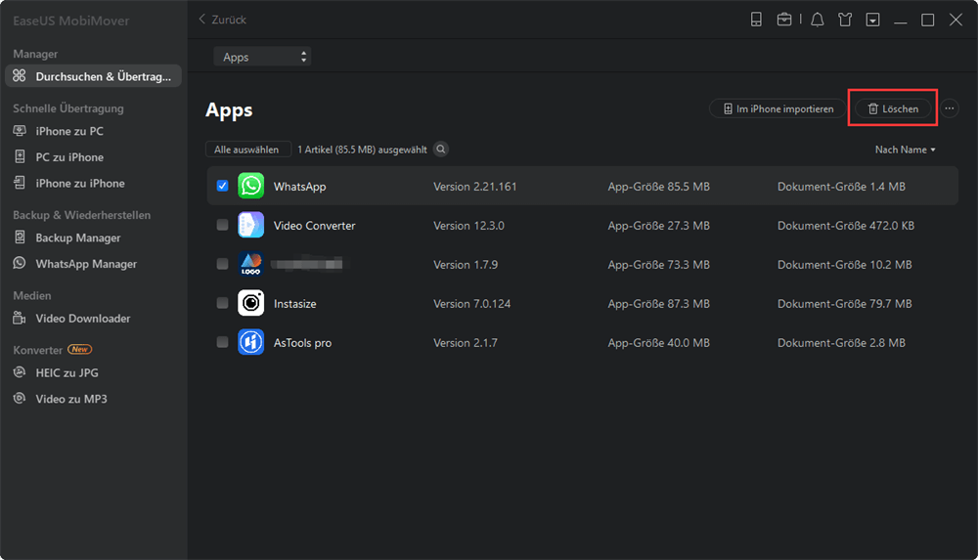The width and height of the screenshot is (978, 560).
Task: Click the blurred-name Logo app icon
Action: (250, 264)
